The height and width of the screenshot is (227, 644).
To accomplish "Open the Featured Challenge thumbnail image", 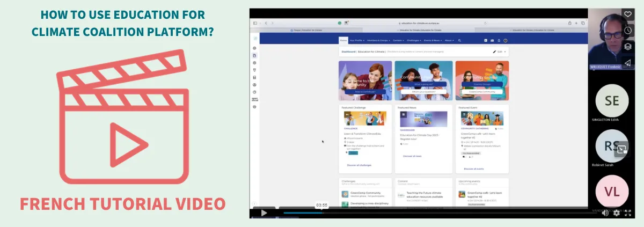I will pyautogui.click(x=364, y=119).
